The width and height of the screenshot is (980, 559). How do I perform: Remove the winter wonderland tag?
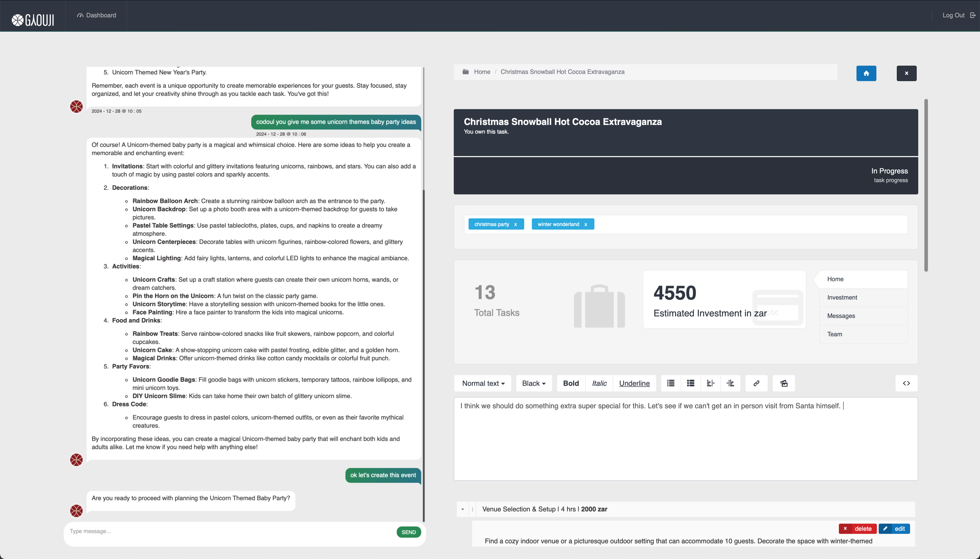pos(585,225)
